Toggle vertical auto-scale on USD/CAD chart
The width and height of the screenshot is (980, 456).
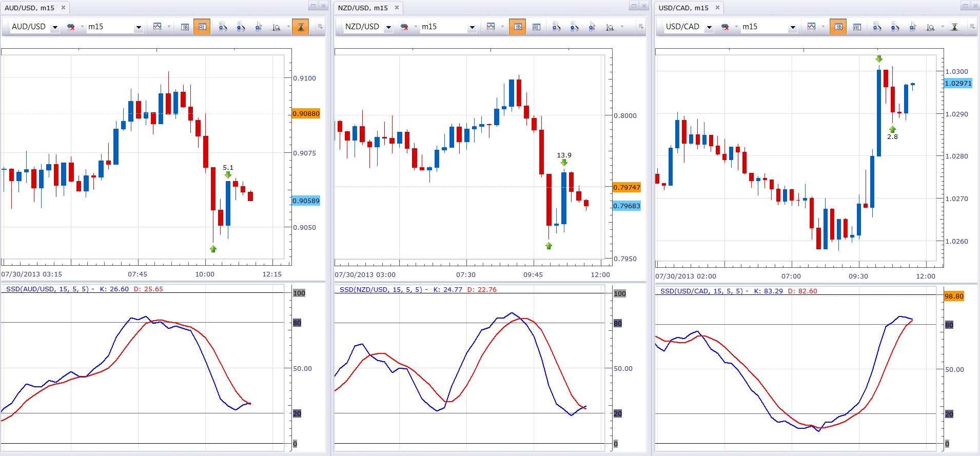click(954, 27)
